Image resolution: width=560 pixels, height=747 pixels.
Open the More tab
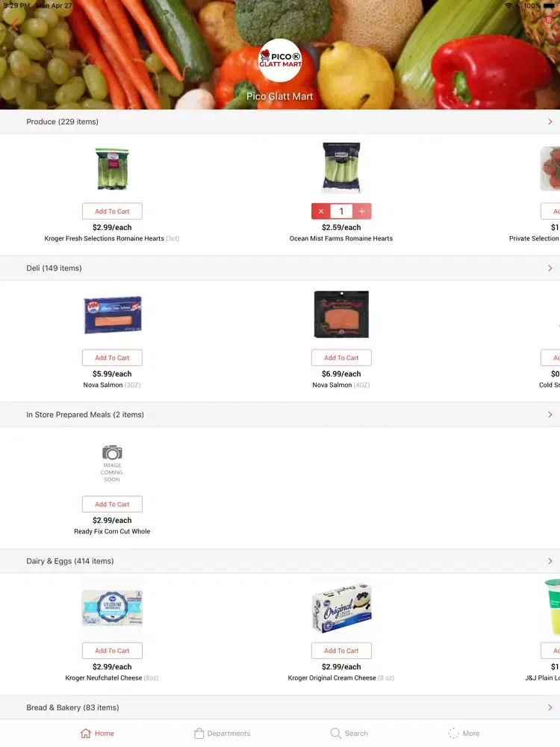tap(464, 734)
